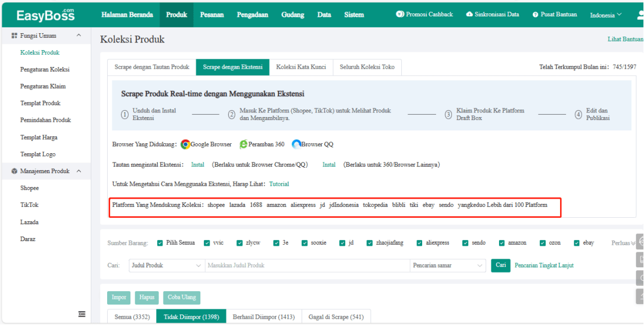Toggle the Pilih Semua checkbox
The height and width of the screenshot is (325, 644).
[160, 243]
